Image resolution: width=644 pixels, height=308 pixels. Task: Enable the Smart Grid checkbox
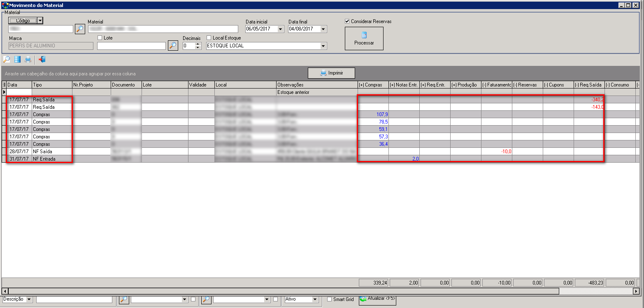point(329,299)
